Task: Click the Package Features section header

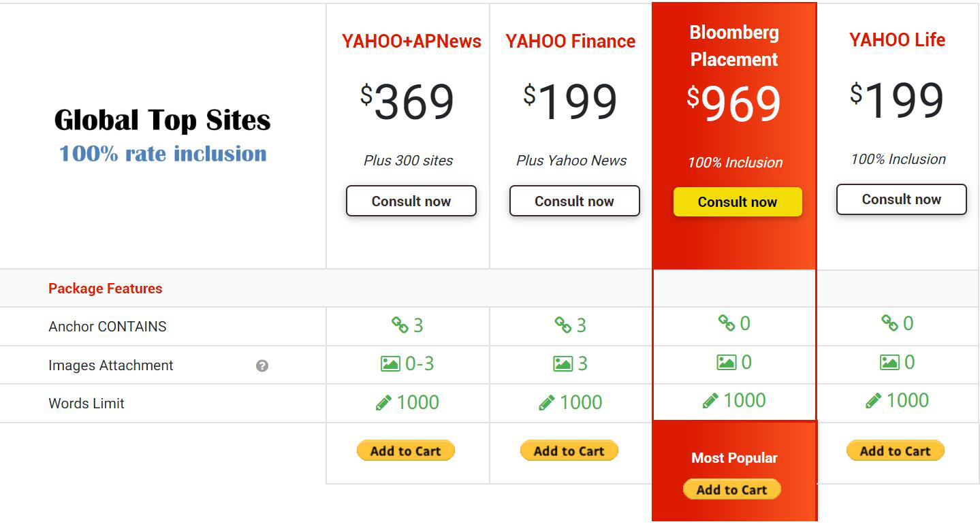Action: click(106, 289)
